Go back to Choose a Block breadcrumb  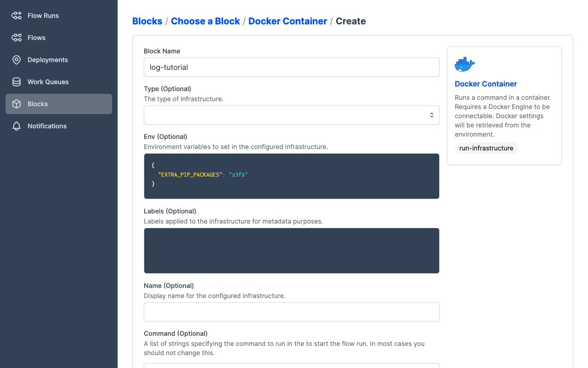(x=205, y=21)
